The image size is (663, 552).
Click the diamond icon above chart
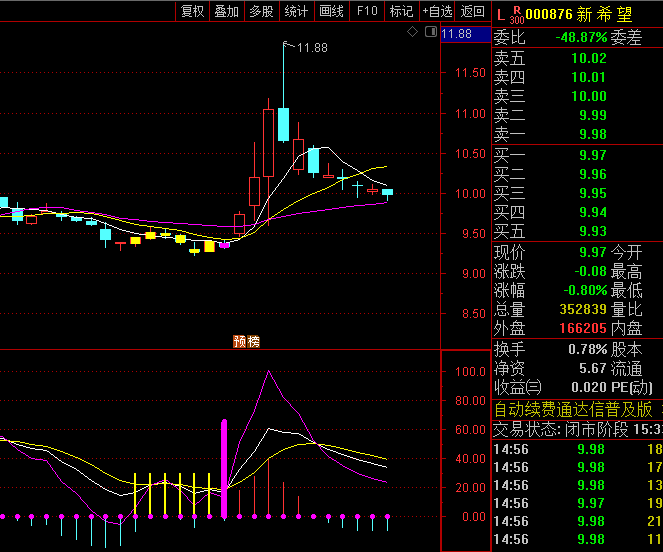(412, 33)
